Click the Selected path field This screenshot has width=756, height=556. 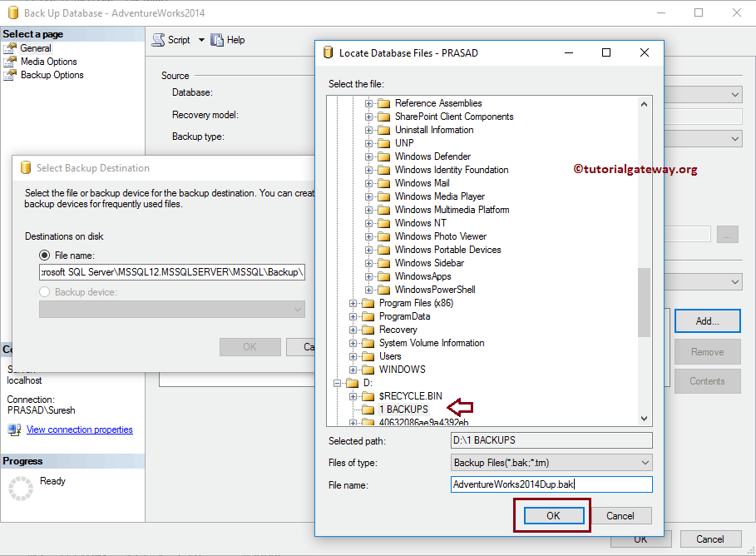(551, 440)
